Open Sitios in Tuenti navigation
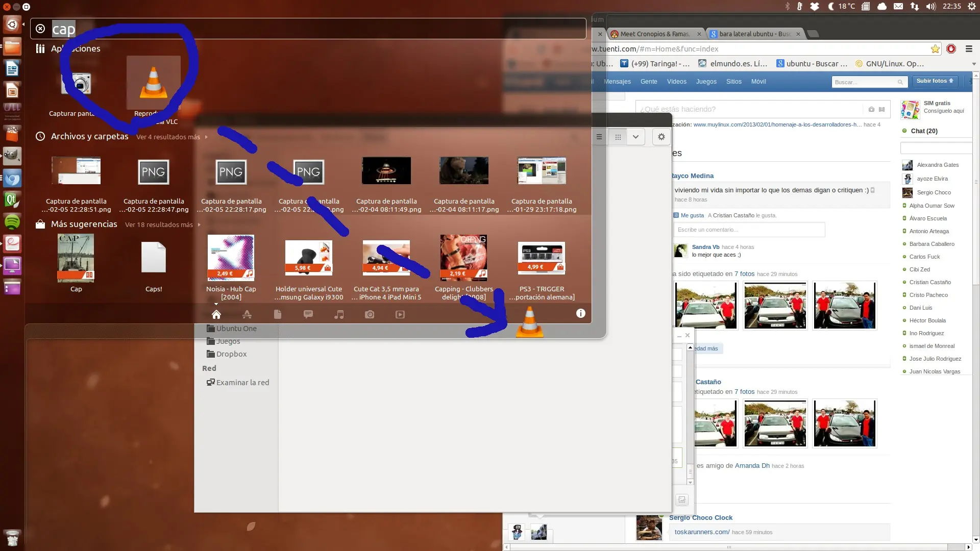The image size is (980, 551). [734, 82]
